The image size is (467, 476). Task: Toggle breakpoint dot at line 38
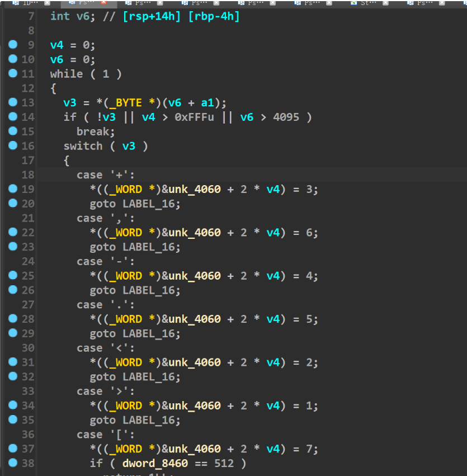13,463
